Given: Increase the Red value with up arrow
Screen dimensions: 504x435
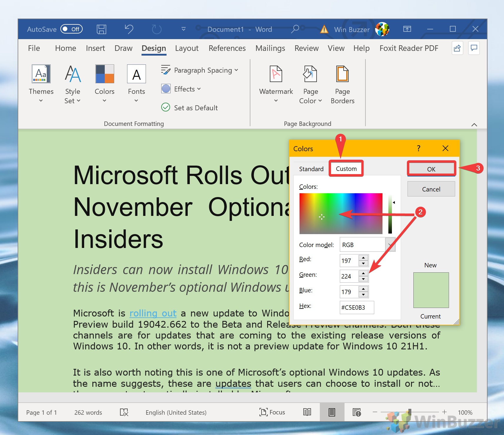Looking at the screenshot, I should pos(363,258).
